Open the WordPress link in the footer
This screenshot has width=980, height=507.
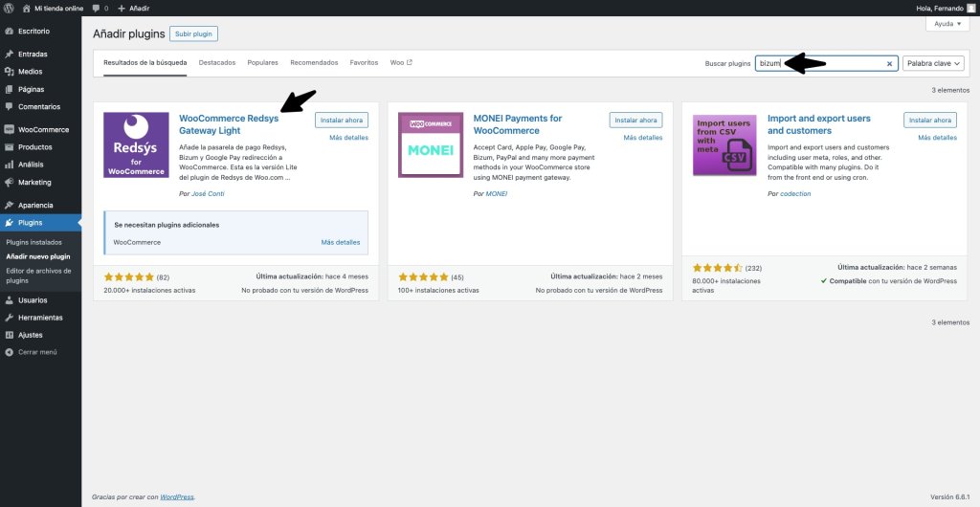[177, 497]
